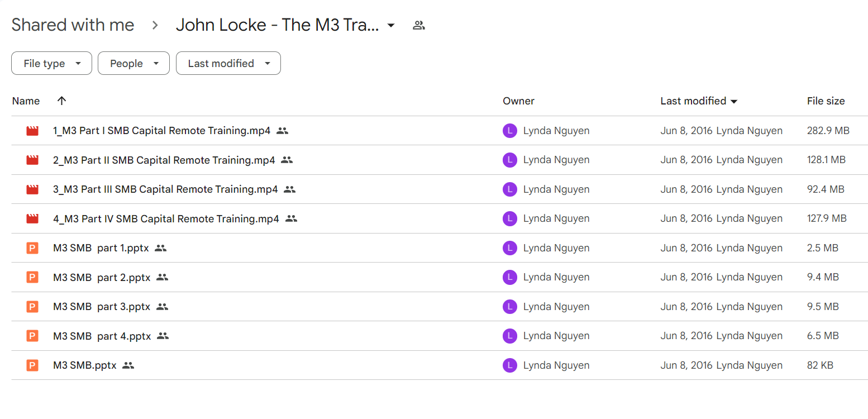868x419 pixels.
Task: Select the M3 SMB part 2.pptx file row
Action: tap(440, 277)
